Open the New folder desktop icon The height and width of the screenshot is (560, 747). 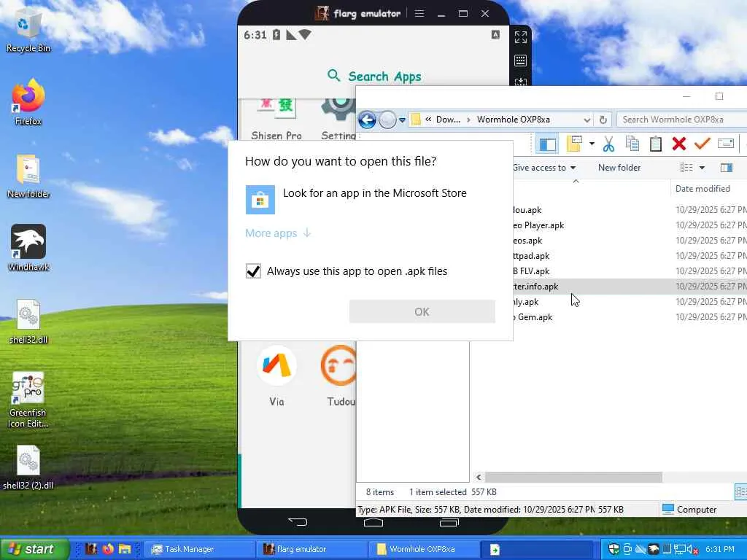[28, 176]
